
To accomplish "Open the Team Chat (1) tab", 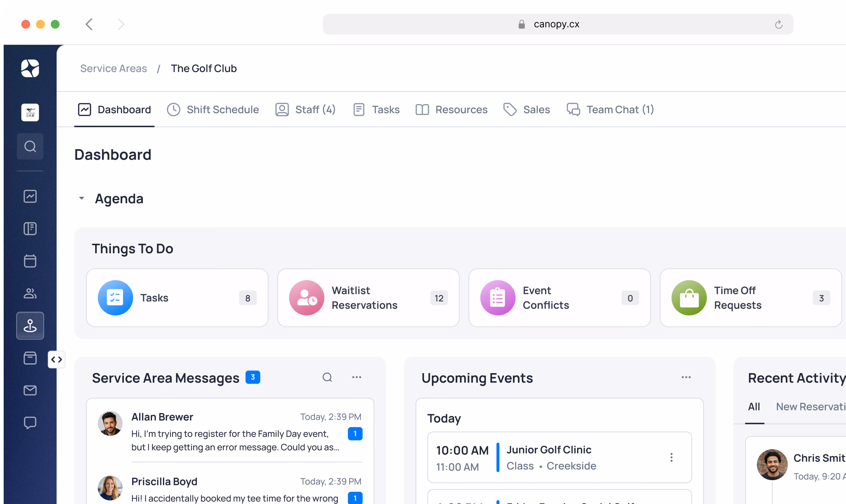I will [610, 110].
